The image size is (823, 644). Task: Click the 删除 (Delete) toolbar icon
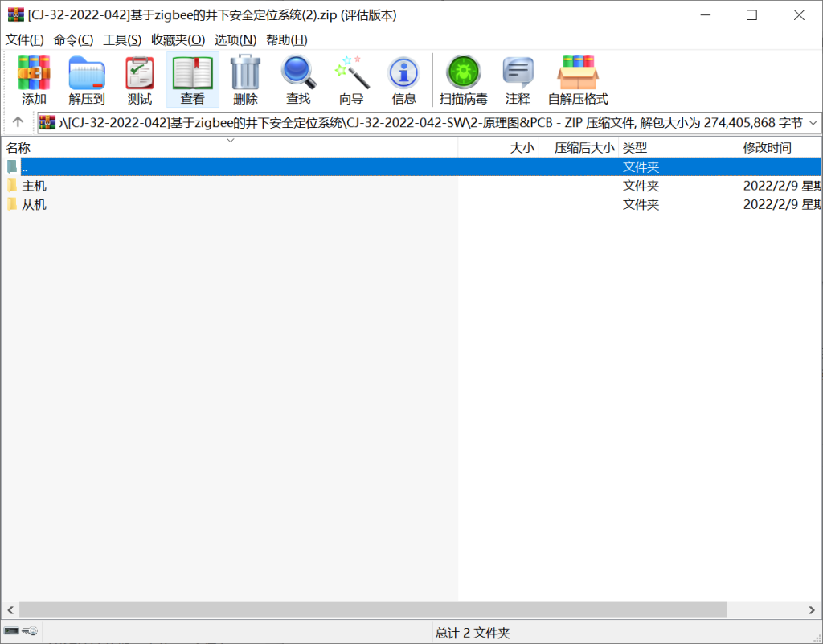(x=245, y=79)
